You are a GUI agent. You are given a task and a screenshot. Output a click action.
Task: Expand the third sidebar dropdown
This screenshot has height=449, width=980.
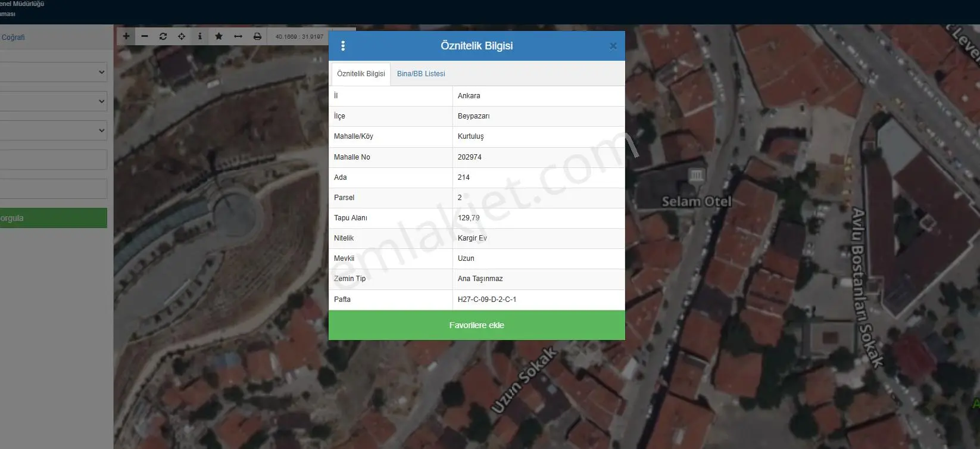pos(54,130)
